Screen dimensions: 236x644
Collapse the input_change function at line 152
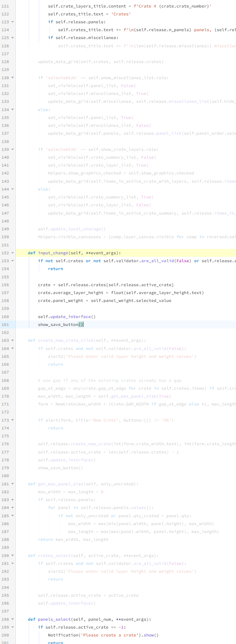click(x=13, y=253)
